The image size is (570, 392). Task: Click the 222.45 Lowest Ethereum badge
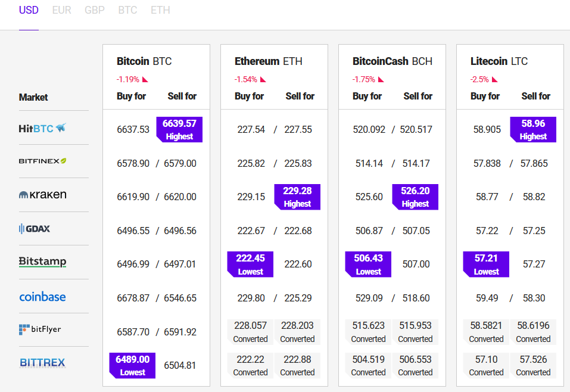[250, 265]
